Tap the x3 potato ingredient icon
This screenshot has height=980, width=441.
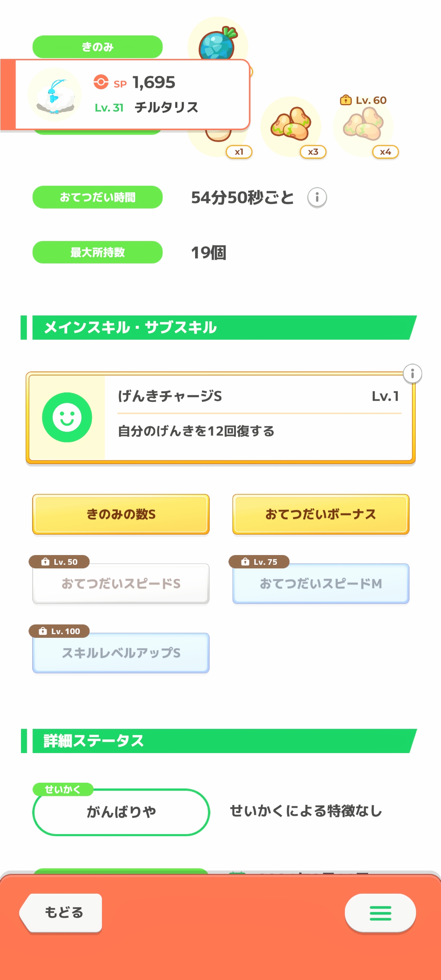[291, 125]
